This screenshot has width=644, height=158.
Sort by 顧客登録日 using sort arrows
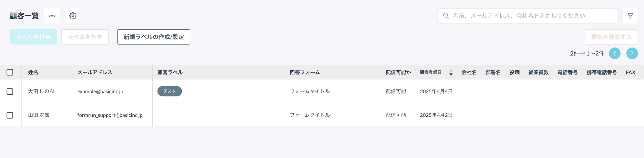[x=451, y=73]
